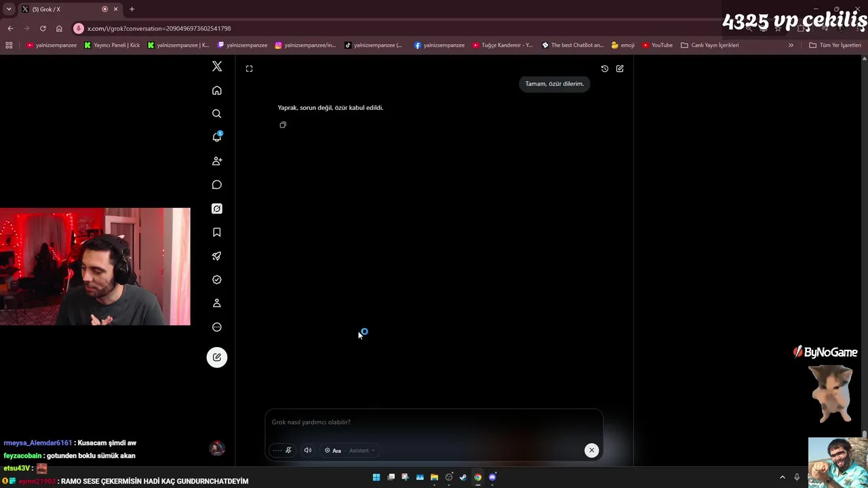
Task: Toggle the speaker volume in Grok input
Action: (x=308, y=450)
